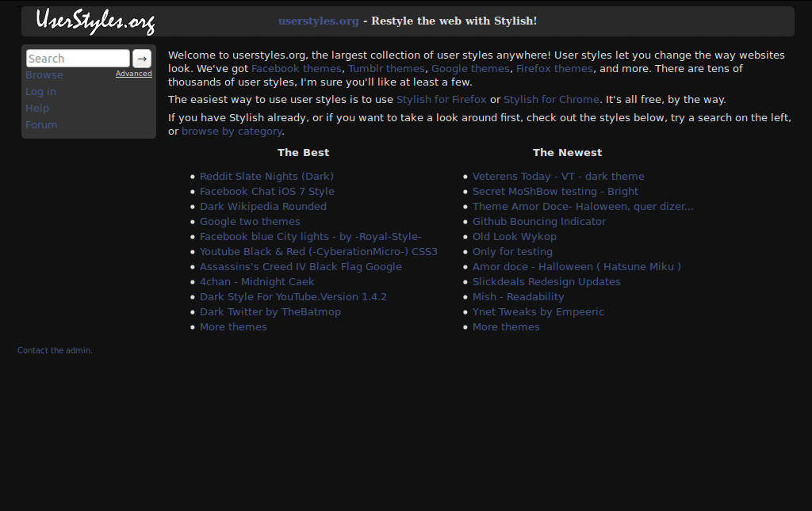
Task: Submit search with the arrow button
Action: 142,59
